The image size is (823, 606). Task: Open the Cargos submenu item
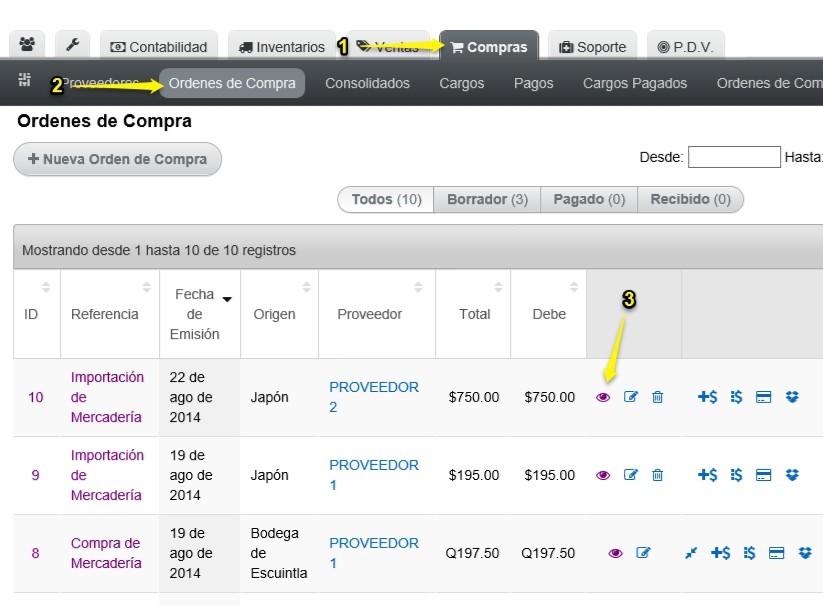click(461, 83)
